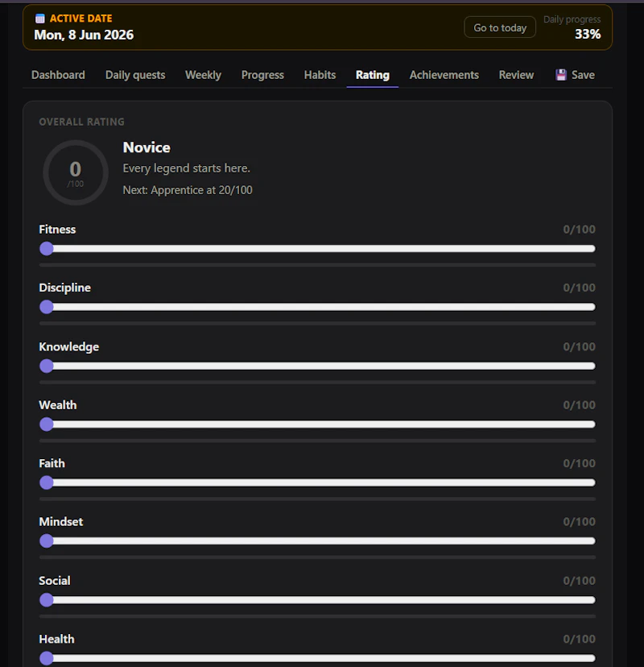Click the Novice rank title
This screenshot has height=667, width=644.
pyautogui.click(x=147, y=147)
